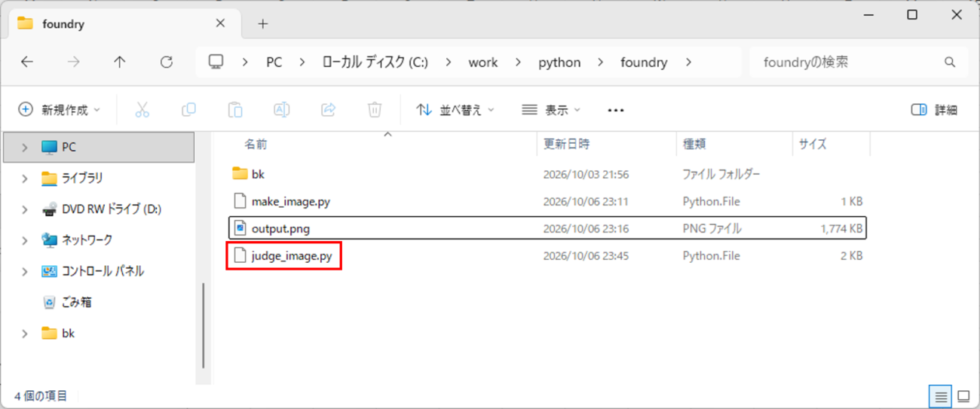Click the judge_image.py file icon
980x409 pixels.
(240, 255)
